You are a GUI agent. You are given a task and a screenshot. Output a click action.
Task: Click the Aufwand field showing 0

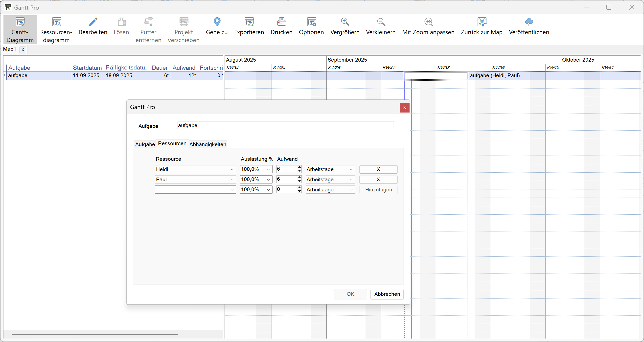click(287, 189)
